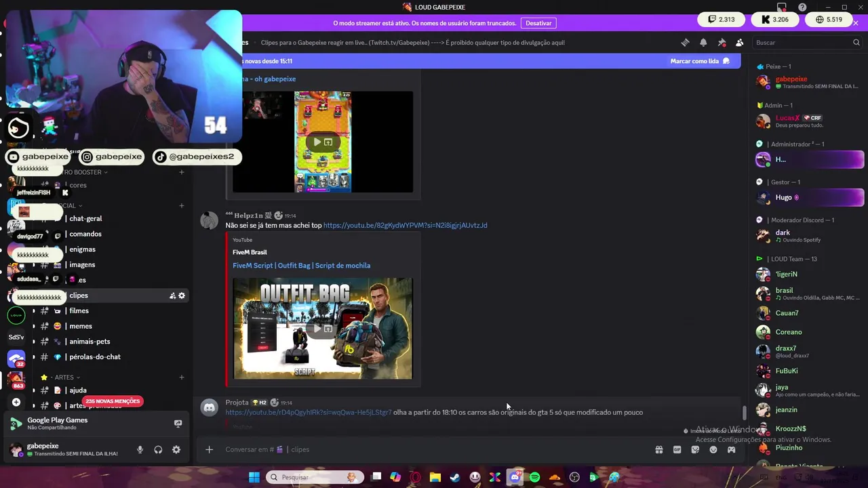Select the imagens channel
This screenshot has width=868, height=488.
click(x=110, y=265)
